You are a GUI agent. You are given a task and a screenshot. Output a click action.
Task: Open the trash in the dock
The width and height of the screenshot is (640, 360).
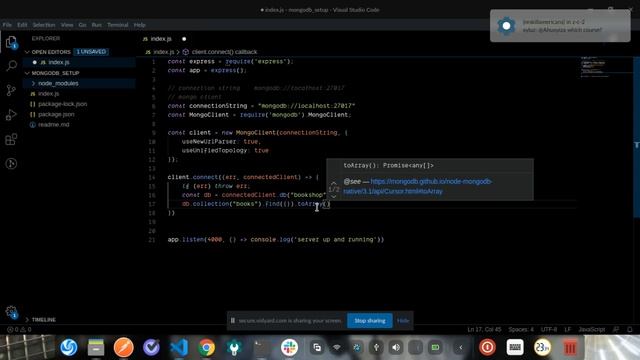point(570,347)
